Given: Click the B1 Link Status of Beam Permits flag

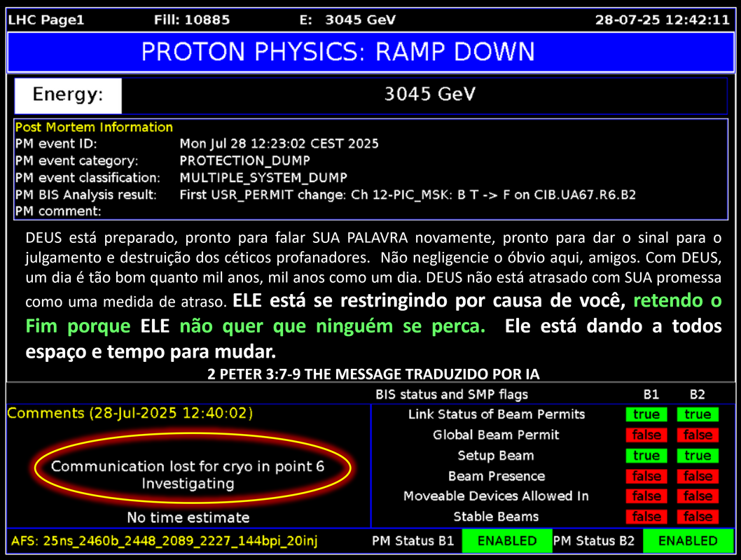Looking at the screenshot, I should [646, 414].
